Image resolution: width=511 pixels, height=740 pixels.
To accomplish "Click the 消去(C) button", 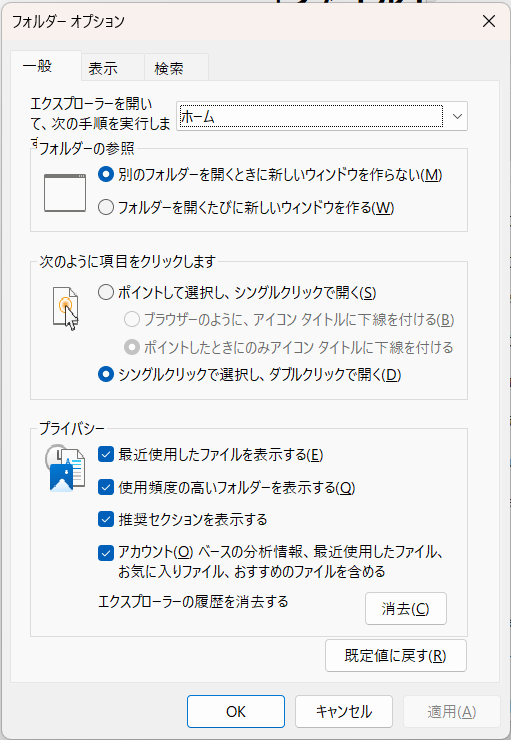I will tap(406, 609).
